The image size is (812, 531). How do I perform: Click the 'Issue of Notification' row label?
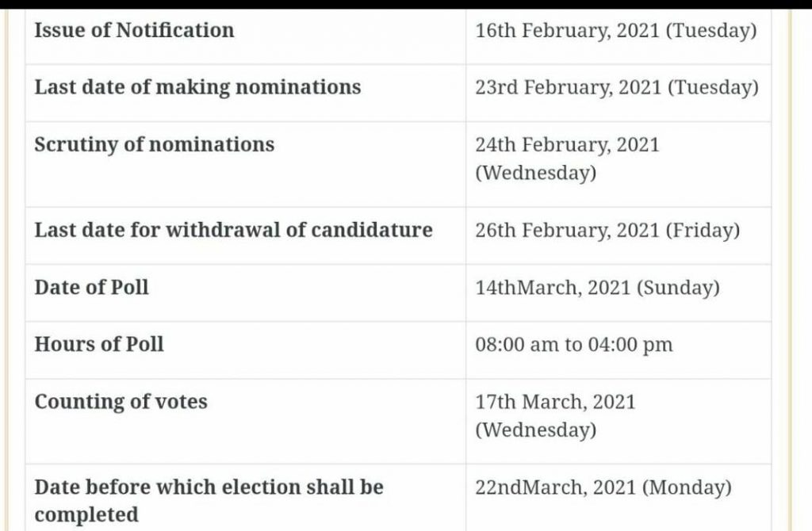click(134, 31)
